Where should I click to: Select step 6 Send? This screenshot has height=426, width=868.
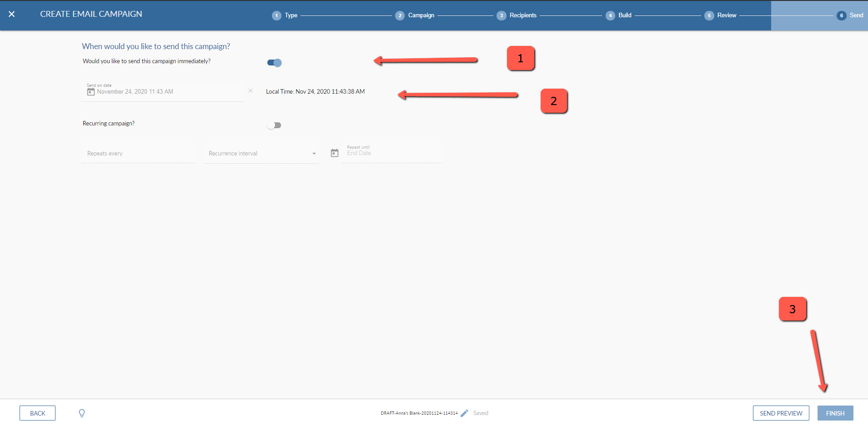[x=850, y=15]
